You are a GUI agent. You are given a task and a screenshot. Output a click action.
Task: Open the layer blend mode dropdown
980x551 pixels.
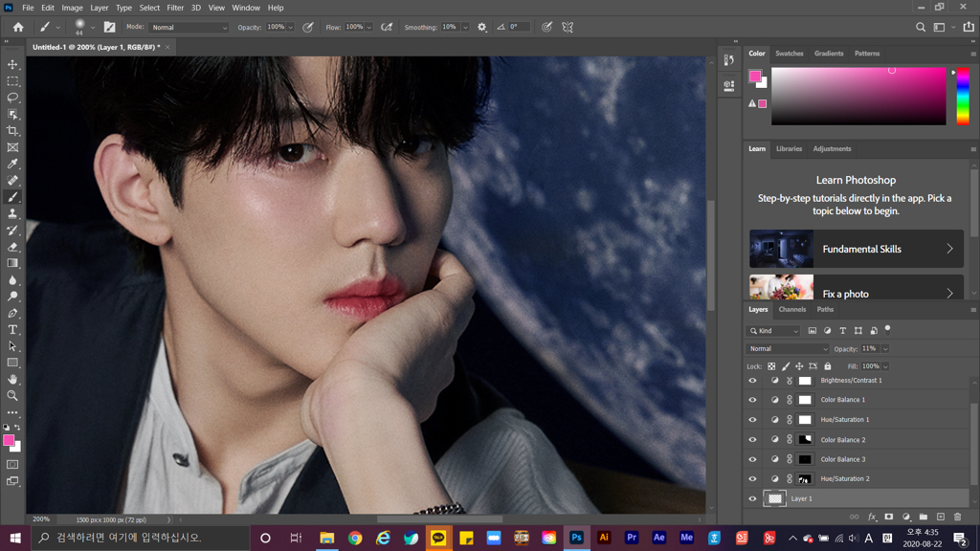(x=788, y=348)
